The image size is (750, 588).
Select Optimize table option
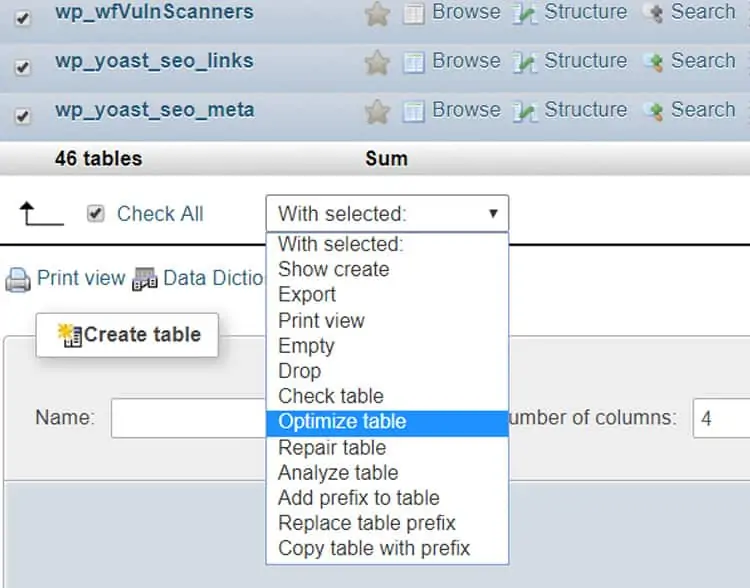[x=387, y=422]
